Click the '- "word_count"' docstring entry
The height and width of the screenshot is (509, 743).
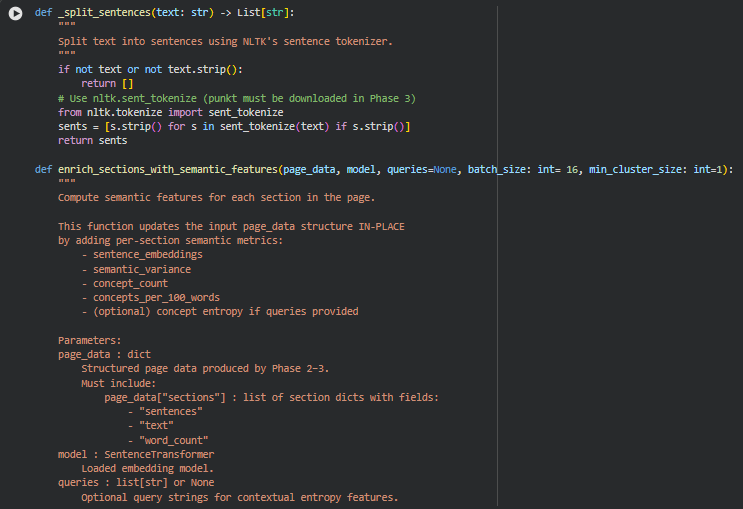click(x=167, y=440)
